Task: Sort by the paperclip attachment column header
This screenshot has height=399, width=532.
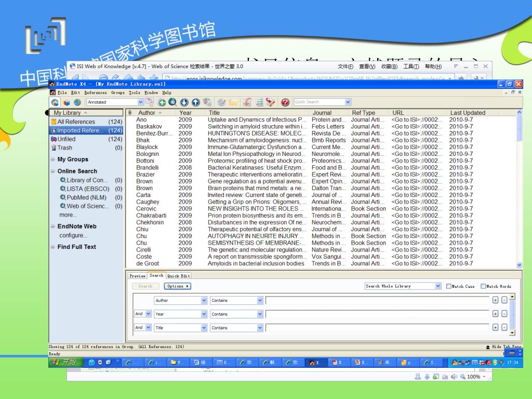Action: click(130, 113)
